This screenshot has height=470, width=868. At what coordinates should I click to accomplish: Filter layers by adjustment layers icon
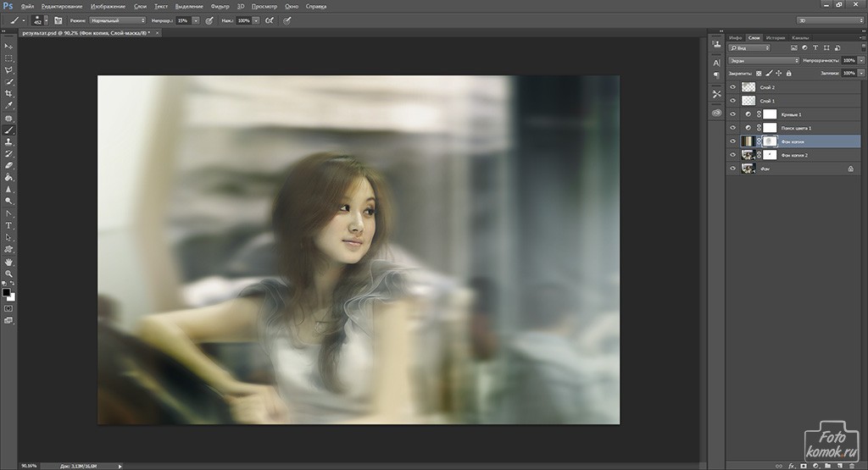tap(804, 48)
